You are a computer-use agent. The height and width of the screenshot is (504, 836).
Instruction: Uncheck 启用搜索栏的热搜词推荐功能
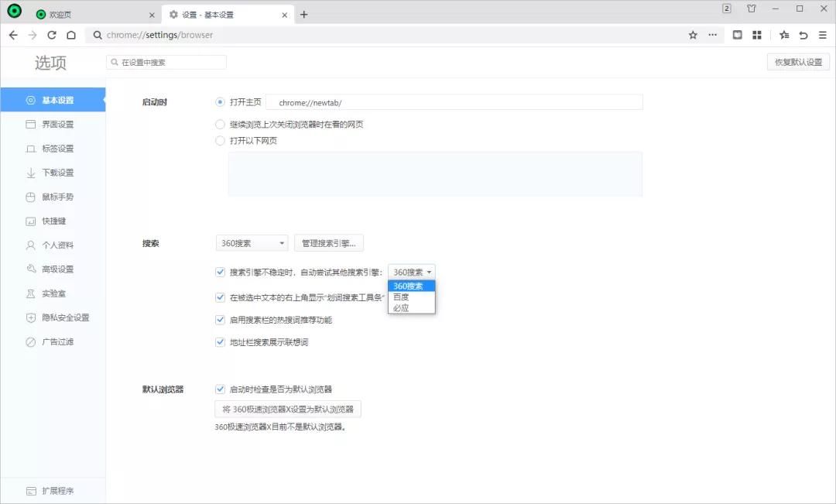coord(221,318)
